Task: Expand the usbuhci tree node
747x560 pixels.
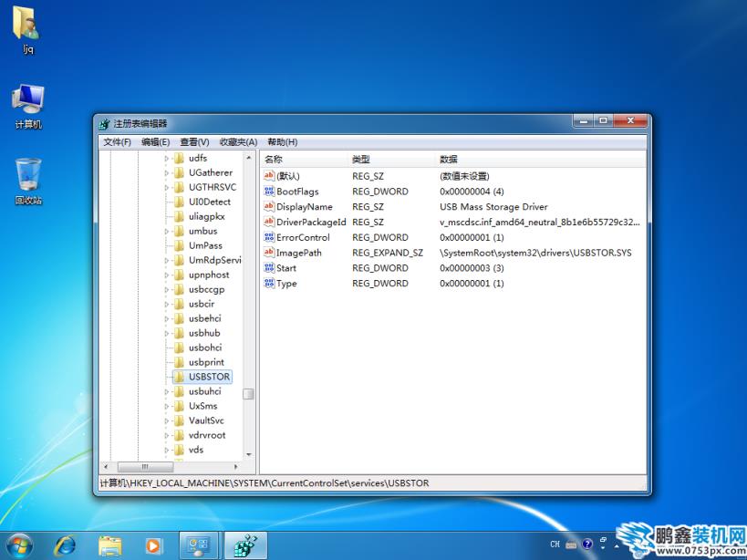Action: (167, 391)
